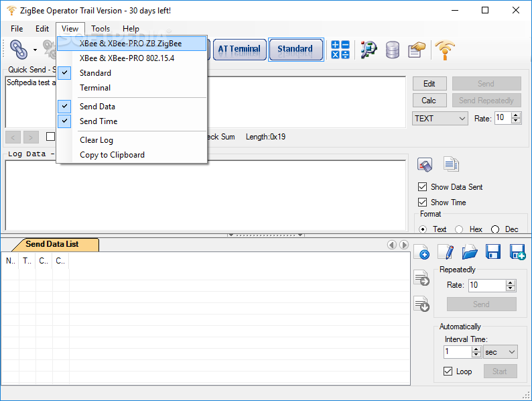Open the File menu
This screenshot has width=532, height=401.
(17, 29)
